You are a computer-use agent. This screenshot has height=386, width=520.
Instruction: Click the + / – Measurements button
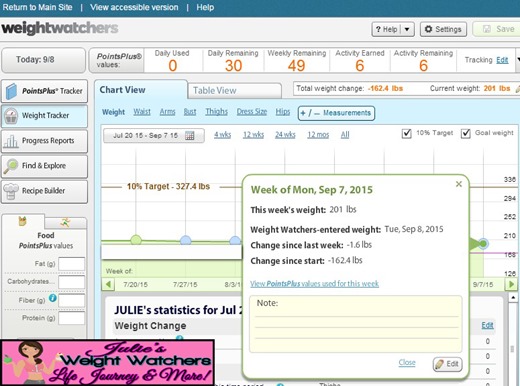point(336,113)
